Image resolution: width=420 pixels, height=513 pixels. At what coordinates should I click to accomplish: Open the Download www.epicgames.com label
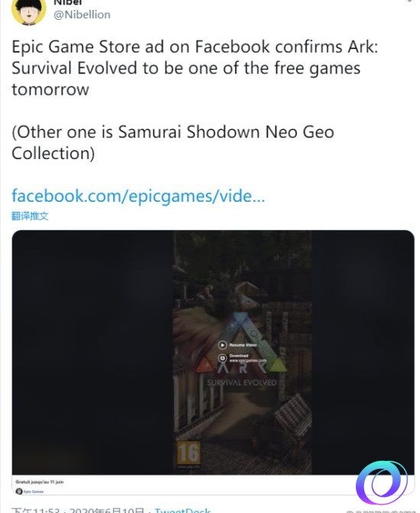coord(247,358)
